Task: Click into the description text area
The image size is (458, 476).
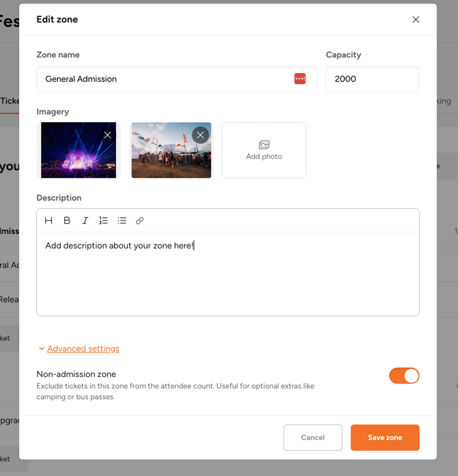Action: (228, 274)
